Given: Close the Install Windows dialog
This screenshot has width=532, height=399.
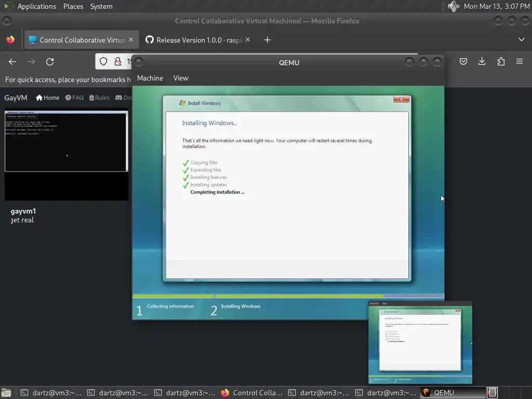Looking at the screenshot, I should coord(402,99).
